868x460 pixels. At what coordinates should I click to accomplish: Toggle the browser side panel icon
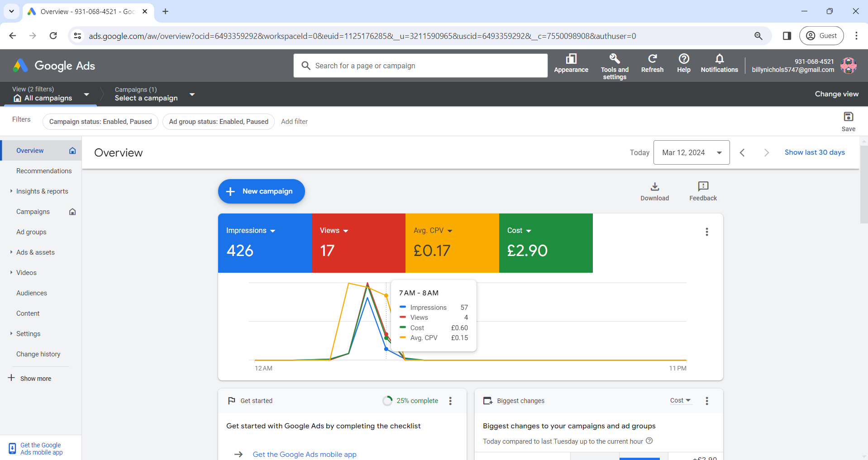787,36
